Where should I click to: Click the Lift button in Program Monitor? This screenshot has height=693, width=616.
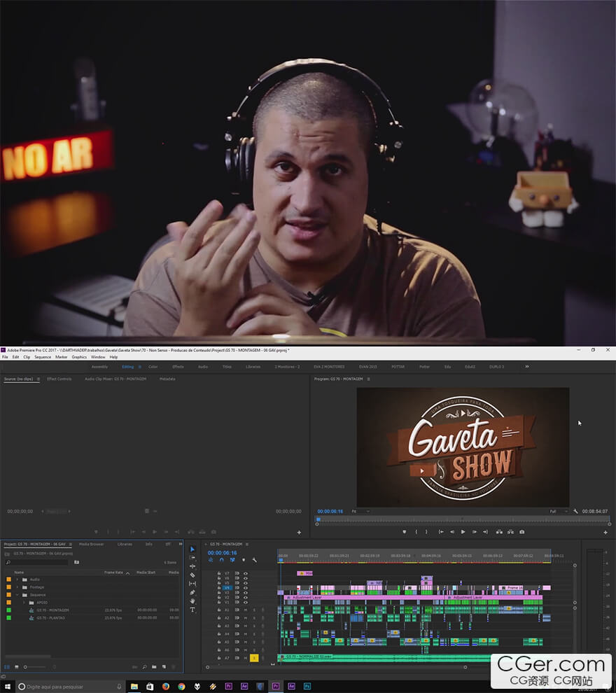click(x=499, y=532)
